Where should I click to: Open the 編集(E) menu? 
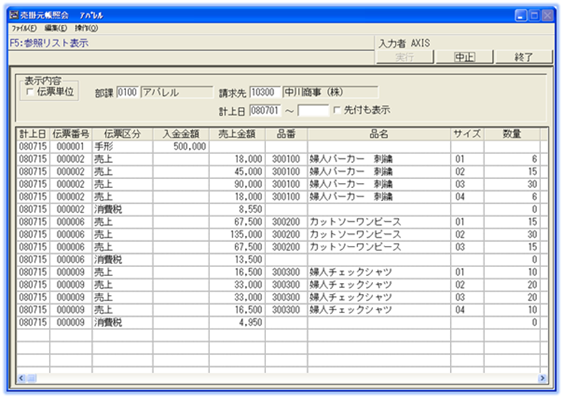56,28
